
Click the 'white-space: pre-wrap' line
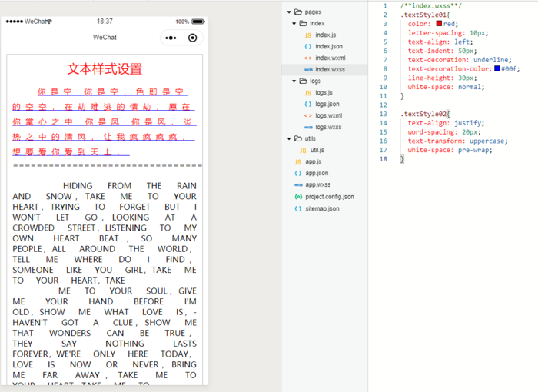[x=450, y=150]
